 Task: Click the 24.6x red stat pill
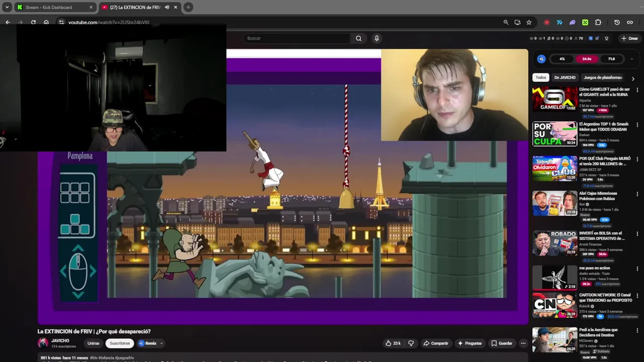pos(587,59)
